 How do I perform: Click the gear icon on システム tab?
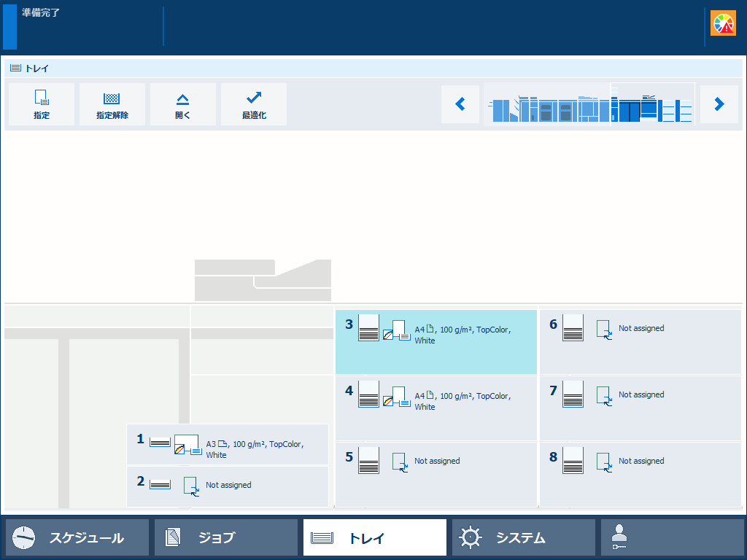pos(471,537)
